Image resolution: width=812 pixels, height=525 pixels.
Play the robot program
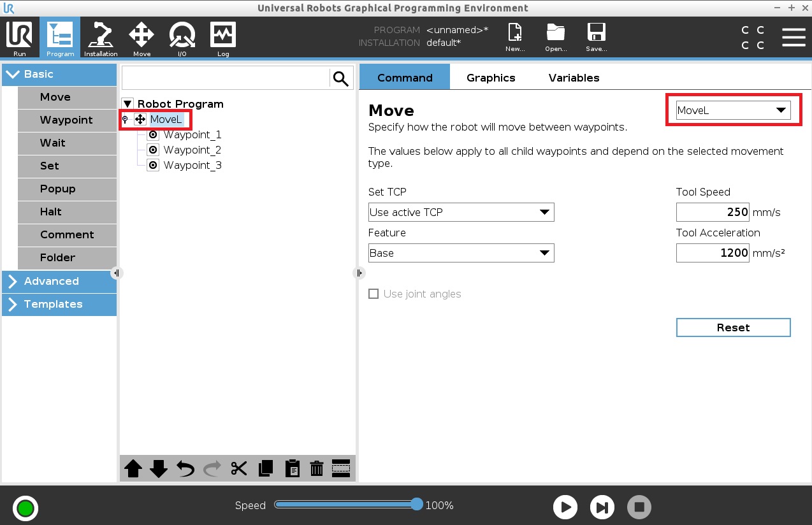pyautogui.click(x=565, y=507)
